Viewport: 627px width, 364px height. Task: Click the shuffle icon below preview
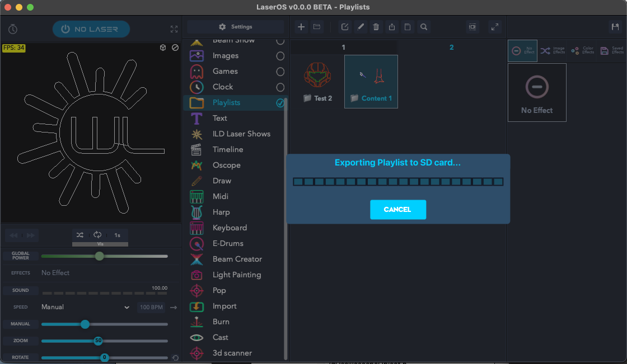click(x=80, y=235)
